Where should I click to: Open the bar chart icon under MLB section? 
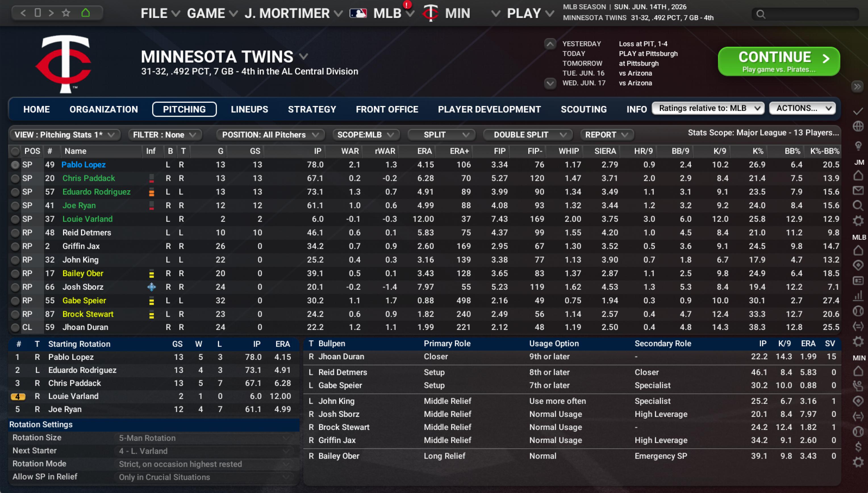coord(858,296)
